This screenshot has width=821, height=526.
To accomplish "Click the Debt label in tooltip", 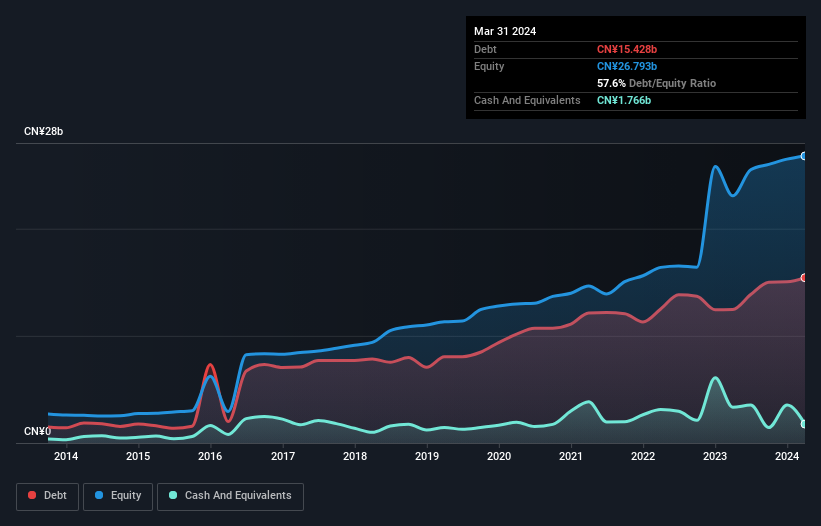I will 485,49.
